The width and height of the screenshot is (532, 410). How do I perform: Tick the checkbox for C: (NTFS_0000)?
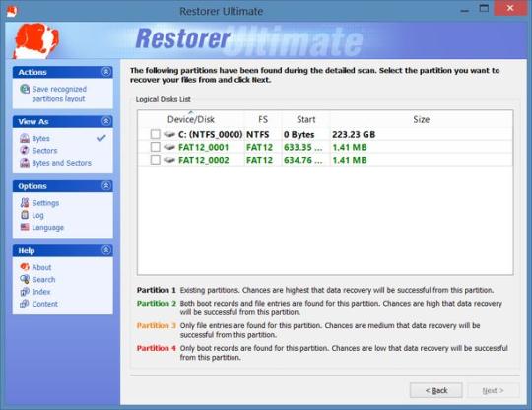click(155, 134)
